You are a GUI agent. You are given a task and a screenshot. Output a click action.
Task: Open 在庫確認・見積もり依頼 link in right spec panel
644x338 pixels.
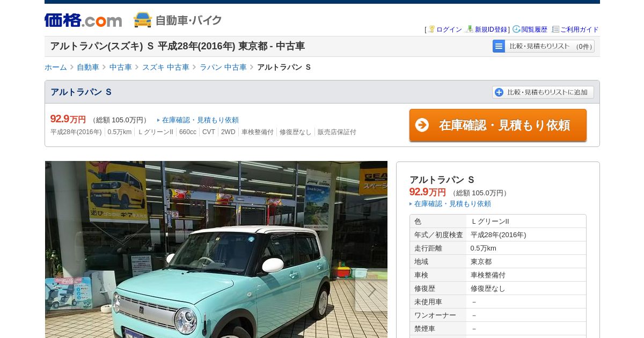(452, 204)
